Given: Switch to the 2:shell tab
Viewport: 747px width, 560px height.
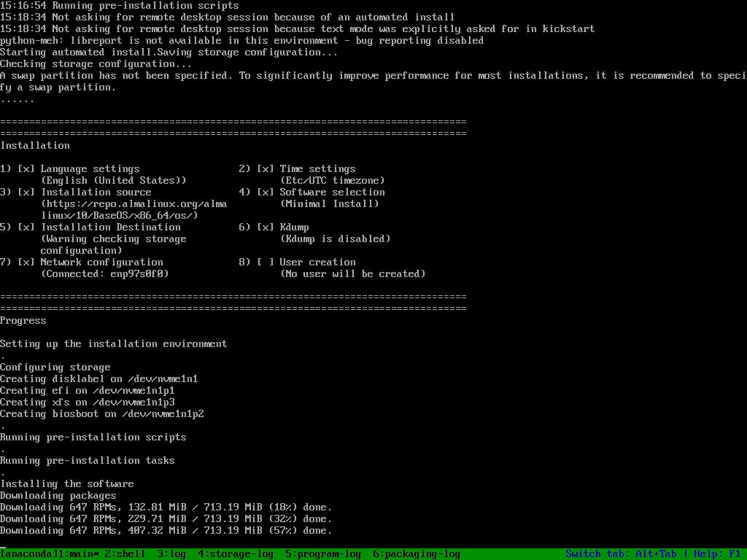Looking at the screenshot, I should coord(125,554).
